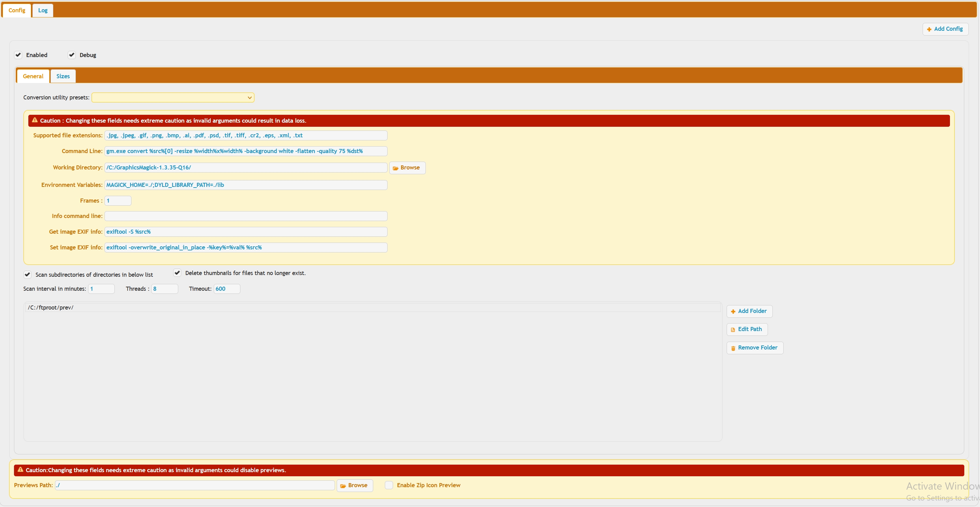Image resolution: width=980 pixels, height=507 pixels.
Task: Select the General tab
Action: (33, 76)
